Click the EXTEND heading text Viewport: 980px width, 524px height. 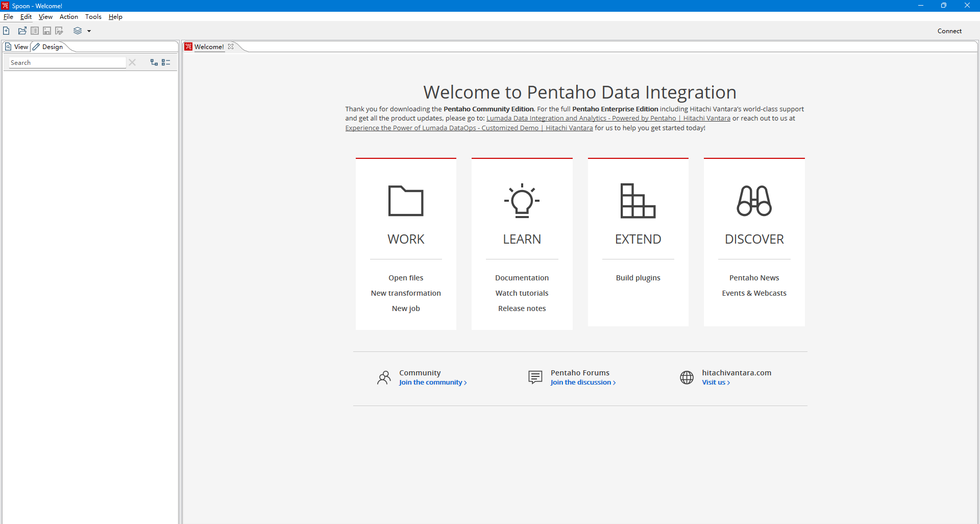(x=638, y=239)
